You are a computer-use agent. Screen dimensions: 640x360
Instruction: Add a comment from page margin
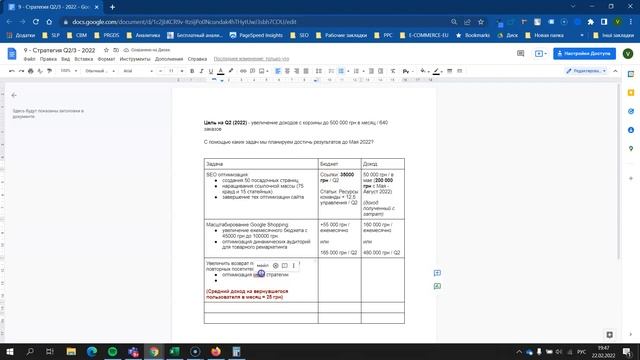[437, 273]
